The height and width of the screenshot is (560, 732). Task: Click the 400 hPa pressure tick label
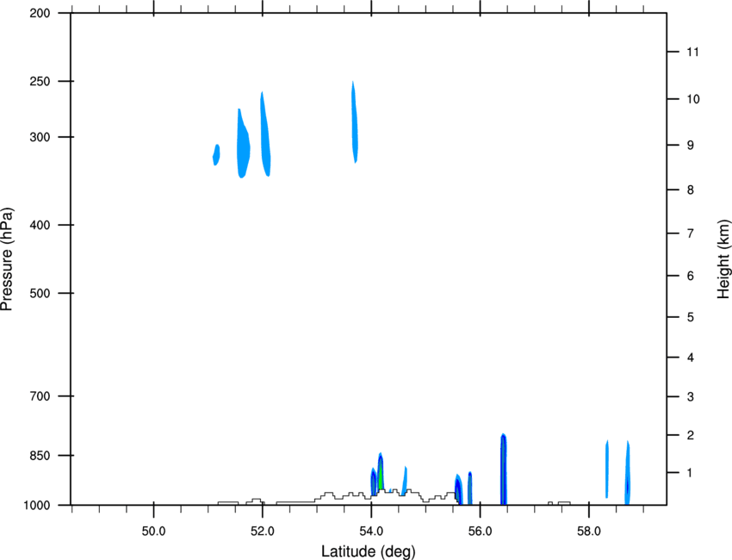click(40, 225)
